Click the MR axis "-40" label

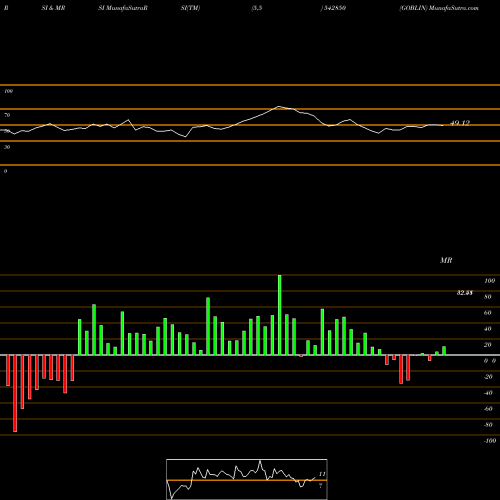[488, 393]
